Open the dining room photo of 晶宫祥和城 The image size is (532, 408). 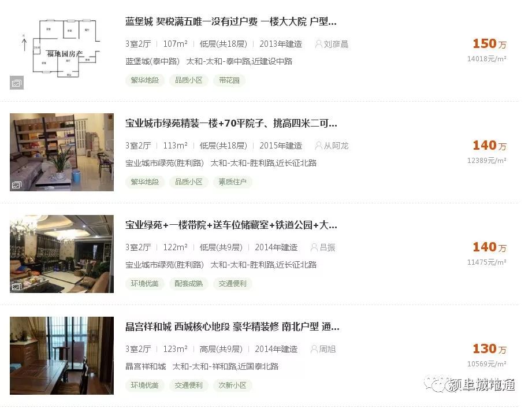62,355
